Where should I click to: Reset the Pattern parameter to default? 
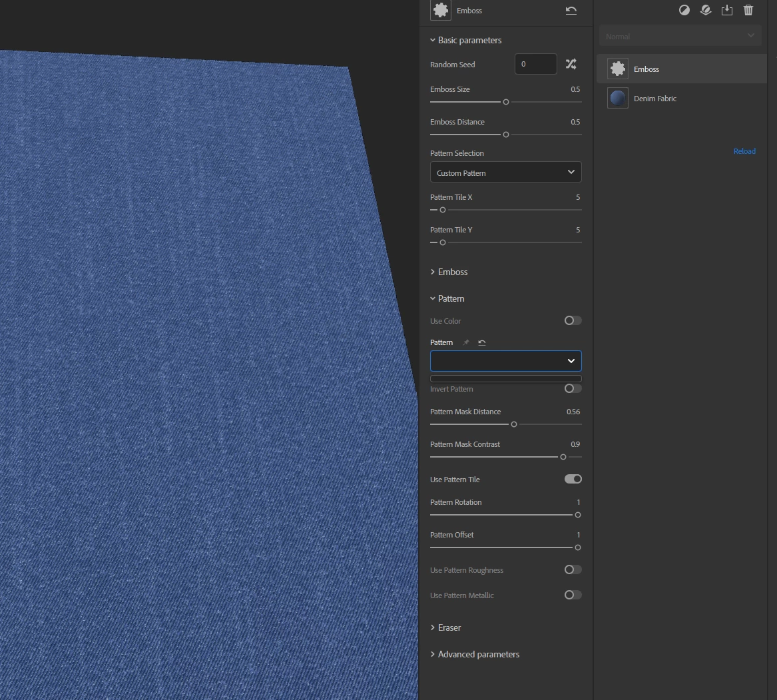click(x=481, y=342)
